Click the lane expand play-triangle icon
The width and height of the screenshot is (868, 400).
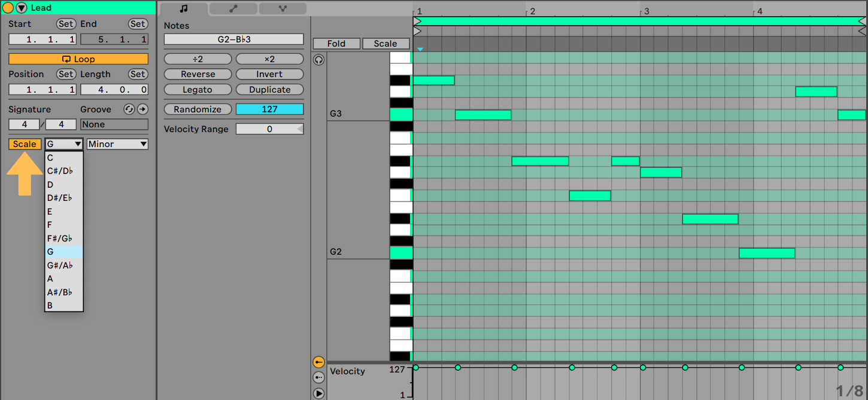[318, 393]
